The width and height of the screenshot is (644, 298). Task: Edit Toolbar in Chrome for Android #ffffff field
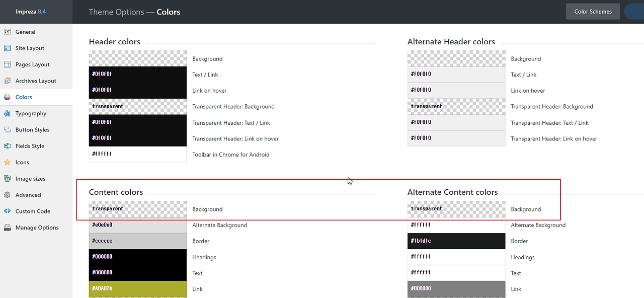point(138,154)
